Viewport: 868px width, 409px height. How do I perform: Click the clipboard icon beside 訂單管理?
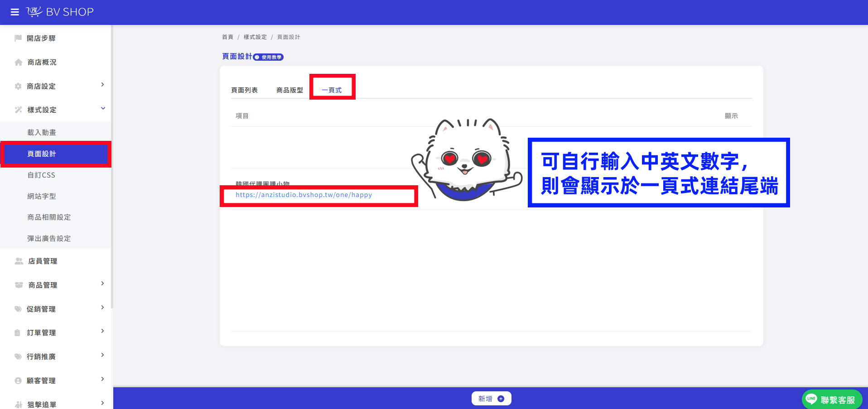(x=17, y=332)
